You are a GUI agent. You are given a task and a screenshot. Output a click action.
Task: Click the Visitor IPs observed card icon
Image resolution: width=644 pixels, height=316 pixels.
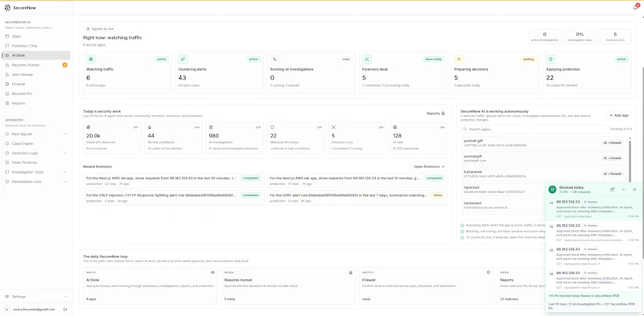tap(89, 127)
